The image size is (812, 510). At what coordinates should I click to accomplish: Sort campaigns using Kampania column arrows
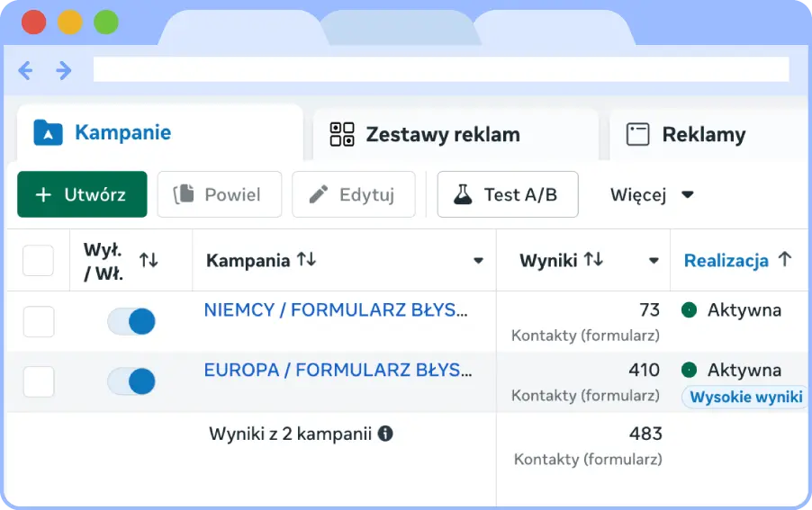pyautogui.click(x=306, y=260)
